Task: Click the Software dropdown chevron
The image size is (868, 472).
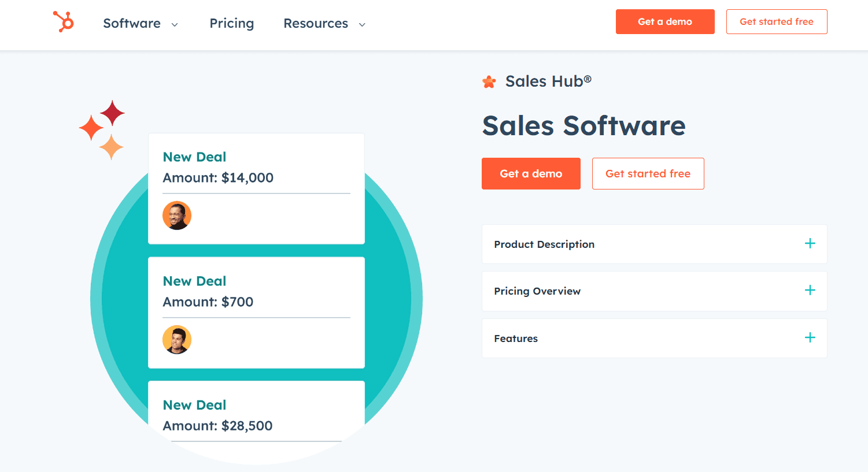Action: (x=175, y=24)
